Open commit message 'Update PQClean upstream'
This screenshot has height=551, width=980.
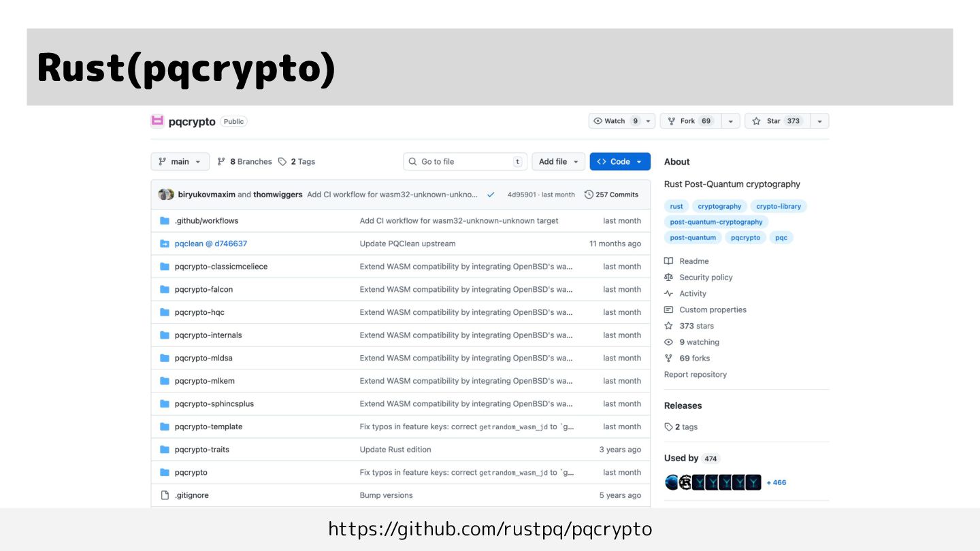[x=408, y=244]
